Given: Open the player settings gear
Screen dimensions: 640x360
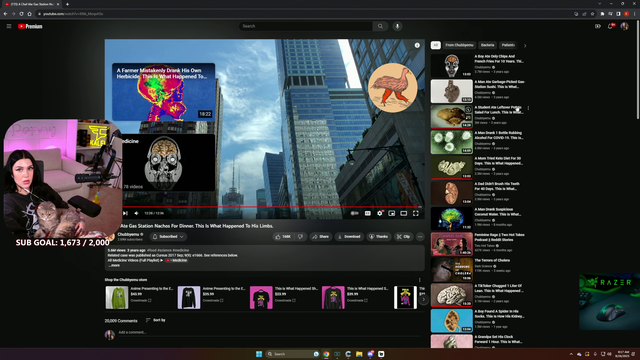Looking at the screenshot, I should tap(380, 213).
